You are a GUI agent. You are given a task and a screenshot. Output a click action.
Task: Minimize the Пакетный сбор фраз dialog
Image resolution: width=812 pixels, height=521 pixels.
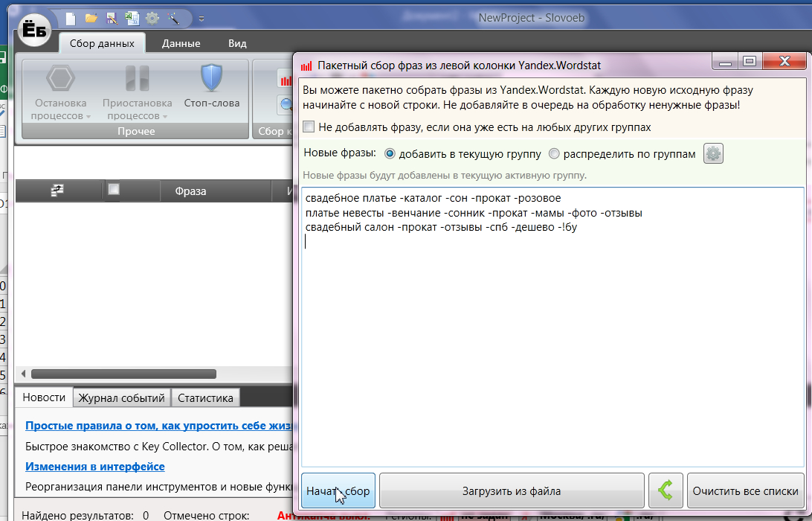(x=725, y=61)
